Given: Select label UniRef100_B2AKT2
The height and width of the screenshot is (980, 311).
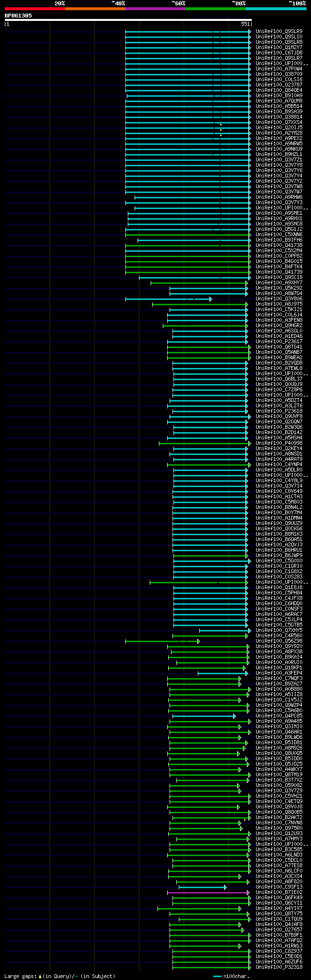Looking at the screenshot, I should [279, 818].
